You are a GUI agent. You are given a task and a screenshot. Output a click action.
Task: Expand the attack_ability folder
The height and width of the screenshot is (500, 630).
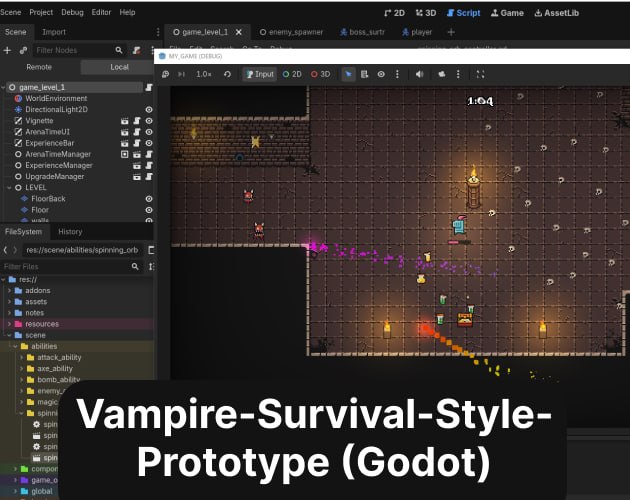click(21, 357)
